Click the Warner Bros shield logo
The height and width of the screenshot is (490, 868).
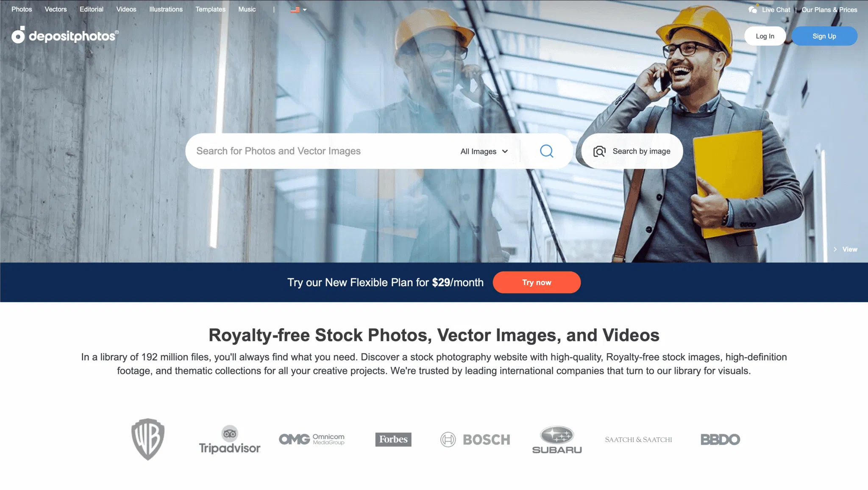[148, 439]
